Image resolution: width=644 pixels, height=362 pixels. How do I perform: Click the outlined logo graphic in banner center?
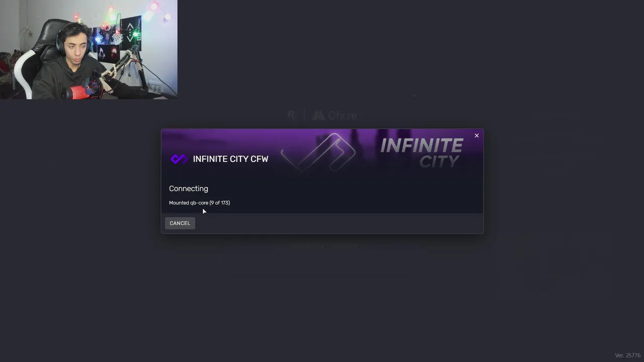(x=318, y=152)
